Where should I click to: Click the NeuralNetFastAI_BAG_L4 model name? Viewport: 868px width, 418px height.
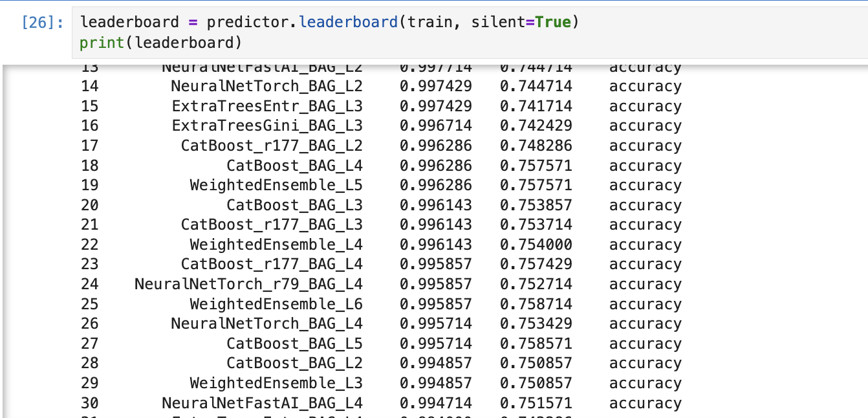(263, 403)
